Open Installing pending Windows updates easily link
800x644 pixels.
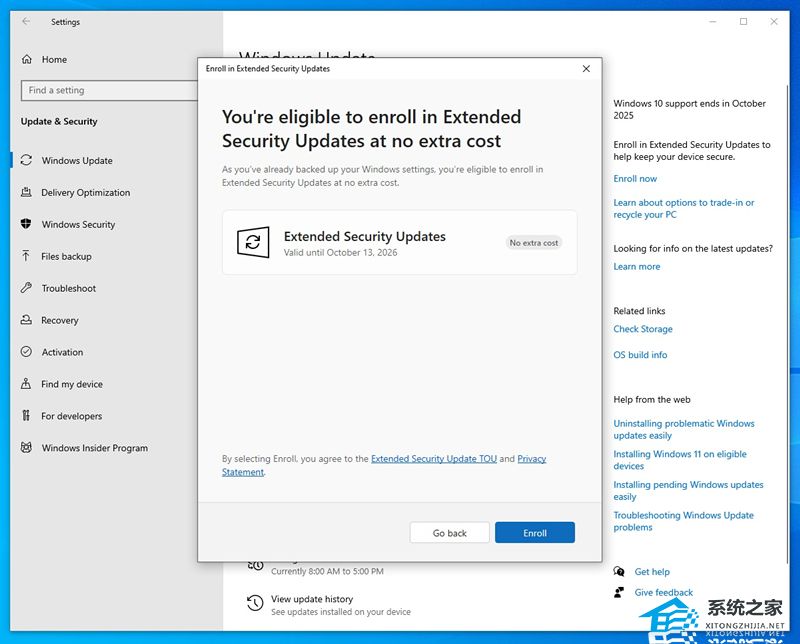(x=688, y=490)
